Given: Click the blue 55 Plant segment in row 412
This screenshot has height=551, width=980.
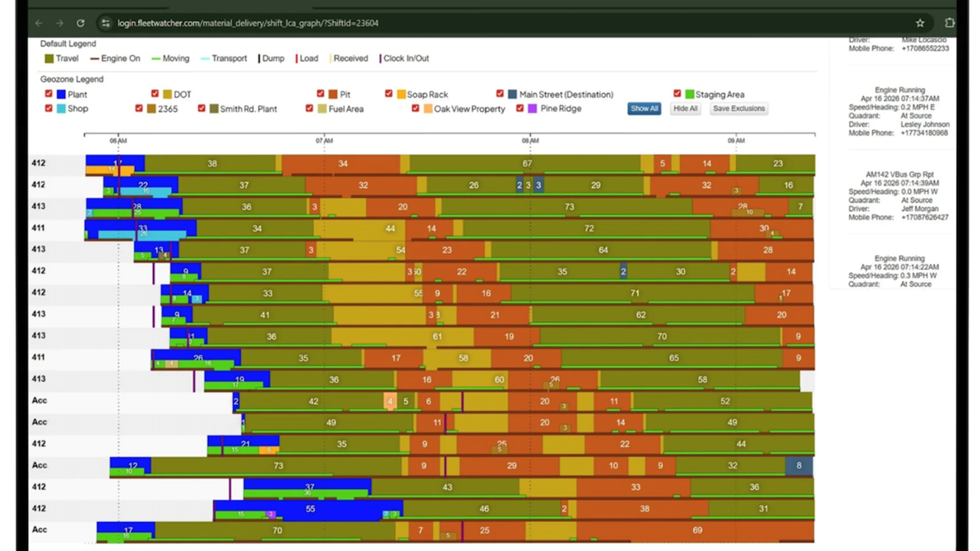Looking at the screenshot, I should [310, 509].
